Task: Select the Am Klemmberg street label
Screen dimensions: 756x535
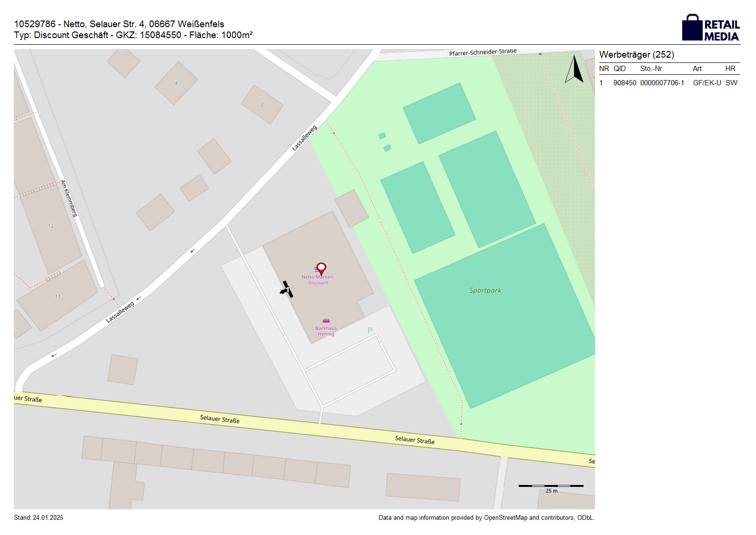Action: pyautogui.click(x=69, y=199)
